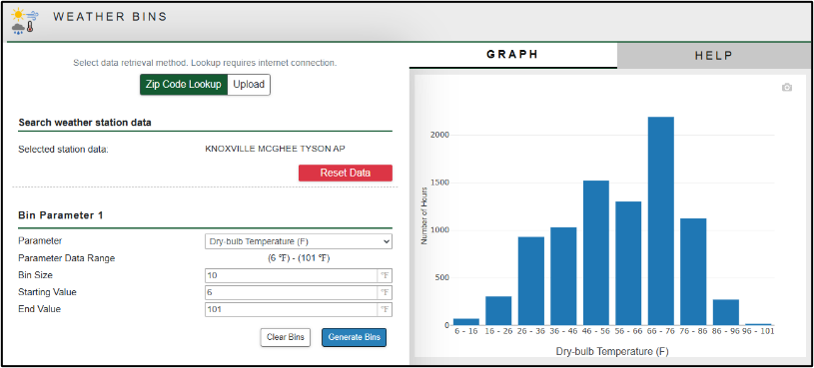Click the 2000 y-axis tick label
This screenshot has height=368, width=814.
(x=440, y=135)
